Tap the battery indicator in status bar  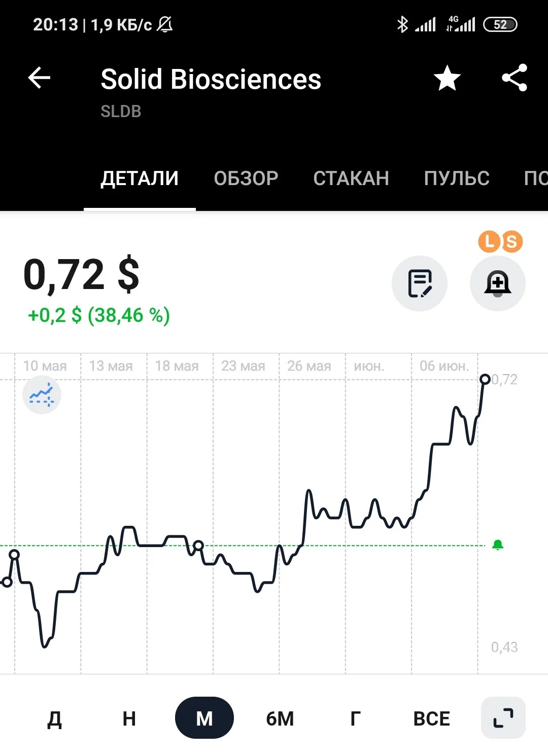500,24
